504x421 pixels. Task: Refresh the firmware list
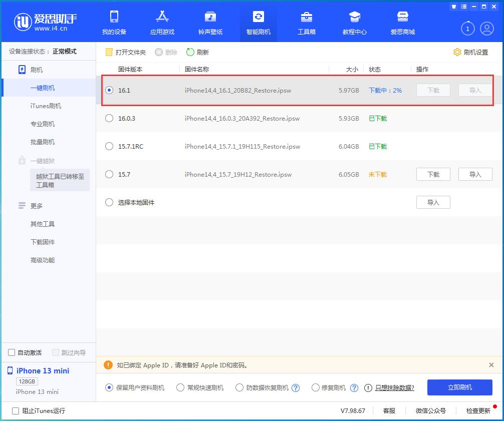pyautogui.click(x=197, y=52)
